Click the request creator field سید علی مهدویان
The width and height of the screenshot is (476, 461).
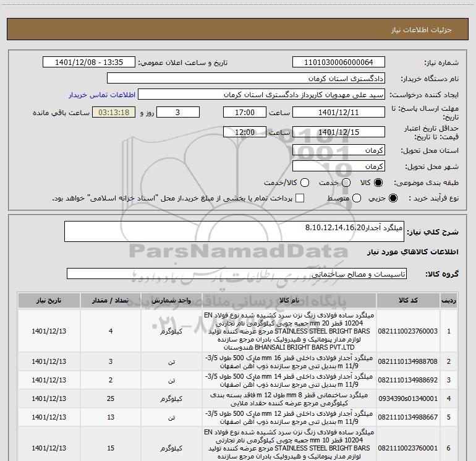261,95
